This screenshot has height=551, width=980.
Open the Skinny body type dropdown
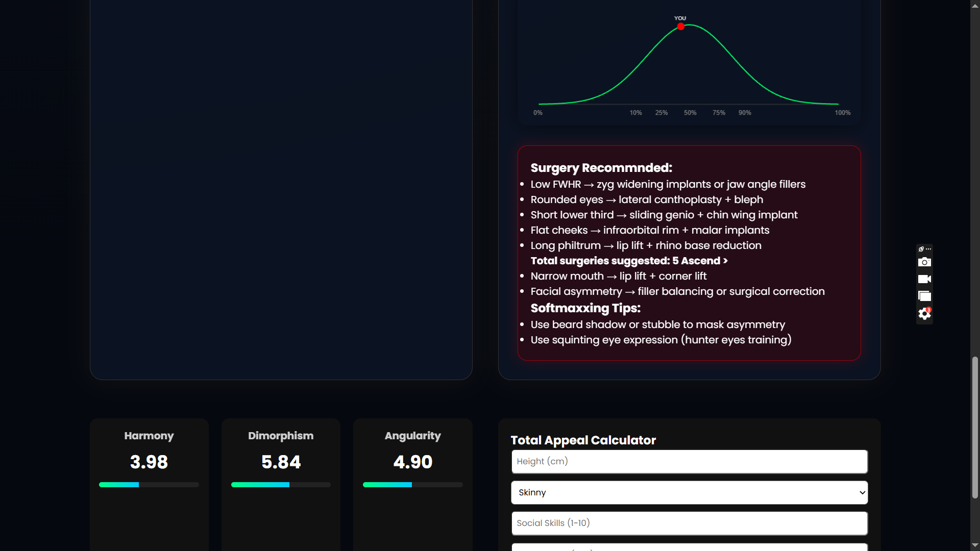click(689, 492)
